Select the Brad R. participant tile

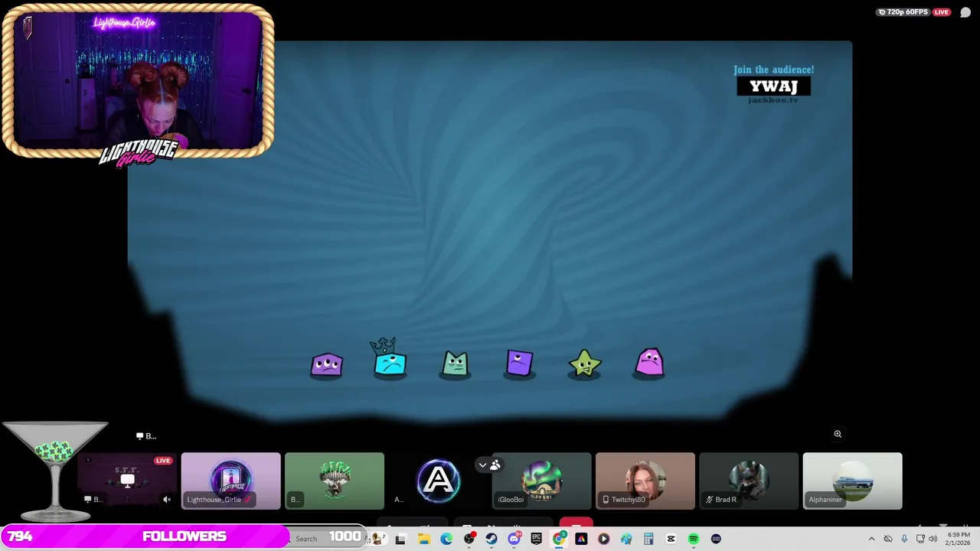(x=749, y=481)
